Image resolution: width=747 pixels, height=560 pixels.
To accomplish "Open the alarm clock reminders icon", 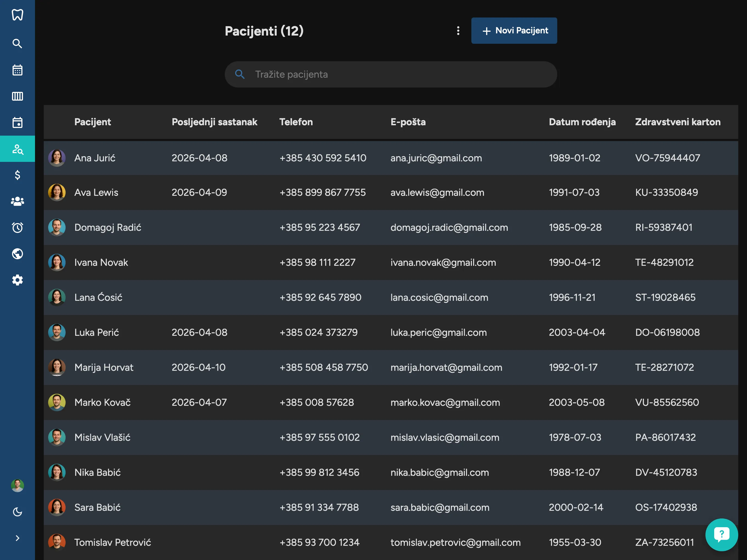I will coord(17,228).
